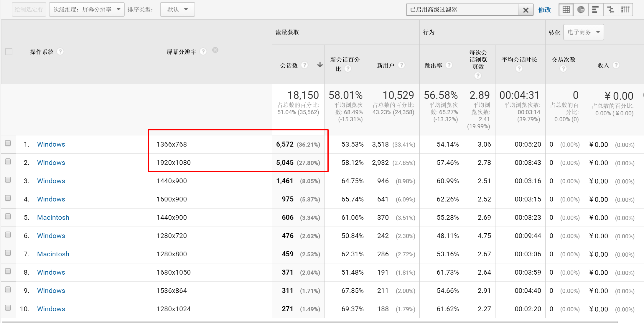The height and width of the screenshot is (323, 644).
Task: Switch to pivot table view icon
Action: pos(625,10)
